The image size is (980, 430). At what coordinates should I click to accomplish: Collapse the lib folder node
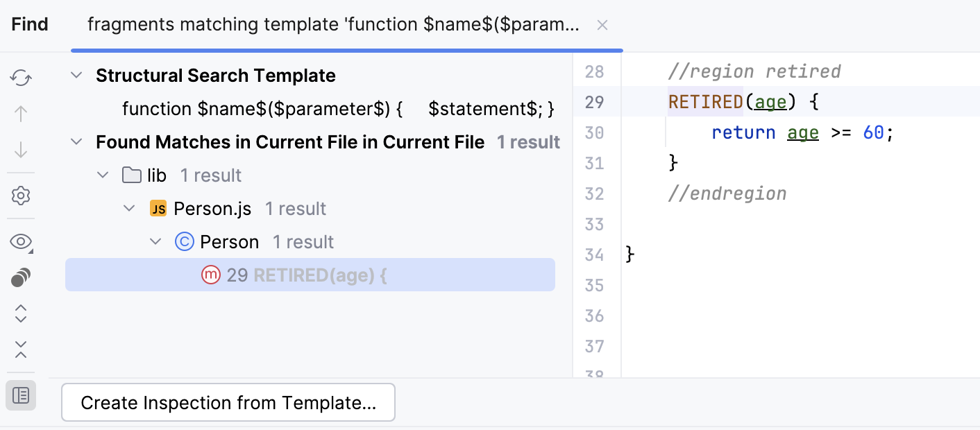(103, 175)
